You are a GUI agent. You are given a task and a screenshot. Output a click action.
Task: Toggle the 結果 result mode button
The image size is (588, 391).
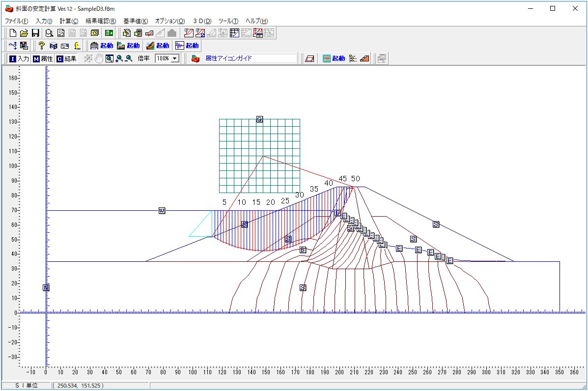click(x=66, y=58)
